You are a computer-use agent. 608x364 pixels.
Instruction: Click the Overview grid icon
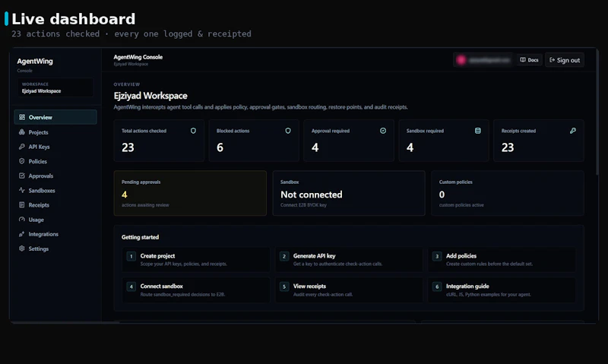click(x=22, y=117)
